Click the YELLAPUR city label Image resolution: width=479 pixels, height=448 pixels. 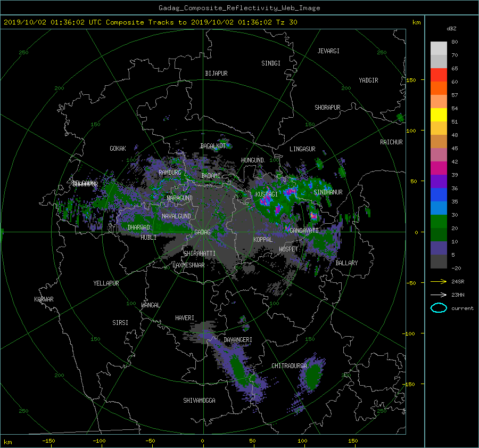(x=106, y=283)
